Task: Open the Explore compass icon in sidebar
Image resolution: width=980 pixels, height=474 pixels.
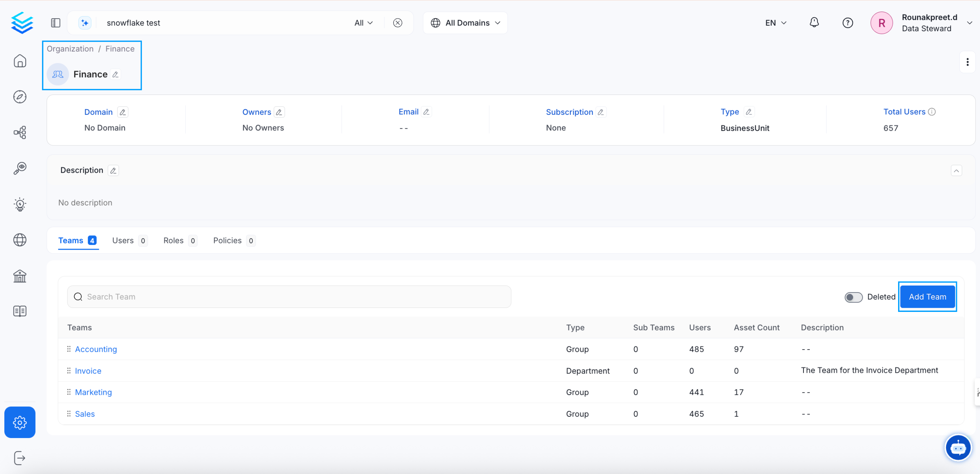Action: (20, 97)
